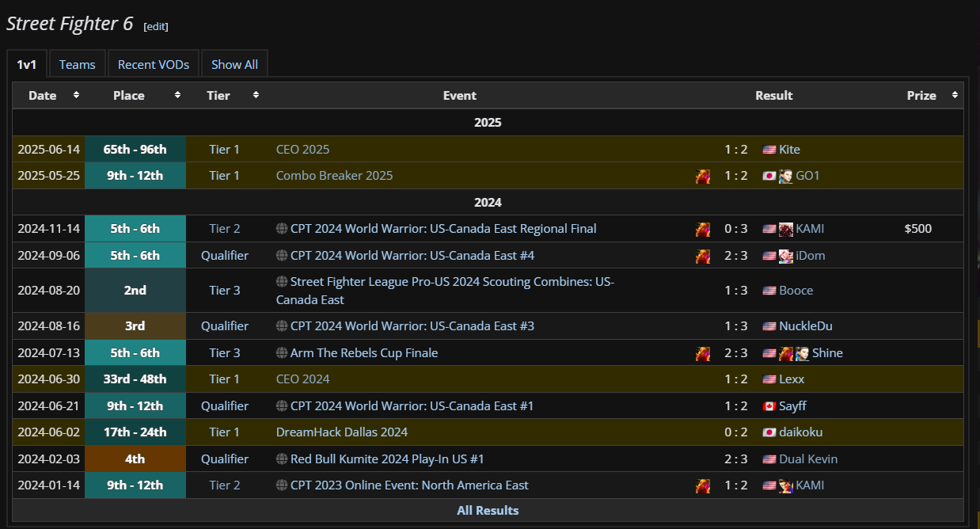Viewport: 980px width, 529px height.
Task: Click the player character icon in the US-Canada East #4 row
Action: [x=703, y=256]
